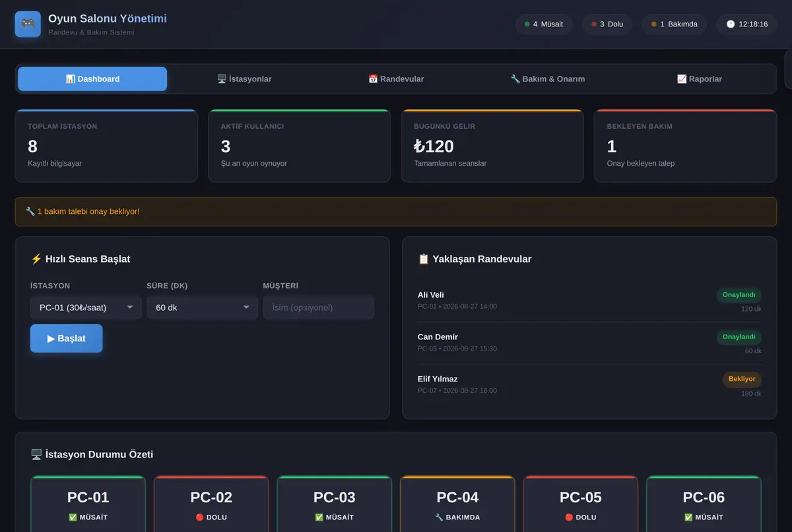Select the Elif Yılmaz appointment name
The width and height of the screenshot is (792, 532).
(x=438, y=380)
